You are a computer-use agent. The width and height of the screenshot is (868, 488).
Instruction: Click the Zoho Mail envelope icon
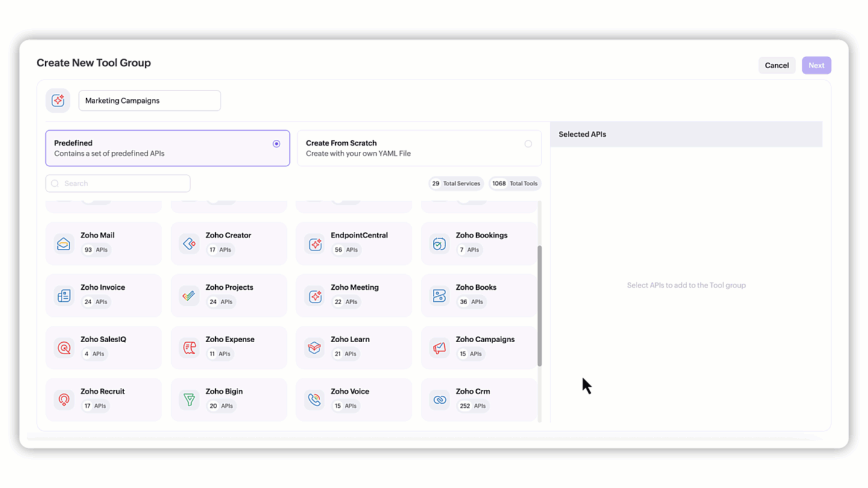(x=63, y=244)
